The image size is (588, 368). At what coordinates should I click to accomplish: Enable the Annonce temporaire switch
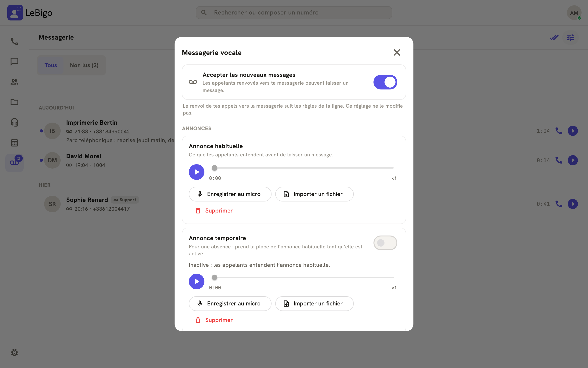click(x=385, y=243)
